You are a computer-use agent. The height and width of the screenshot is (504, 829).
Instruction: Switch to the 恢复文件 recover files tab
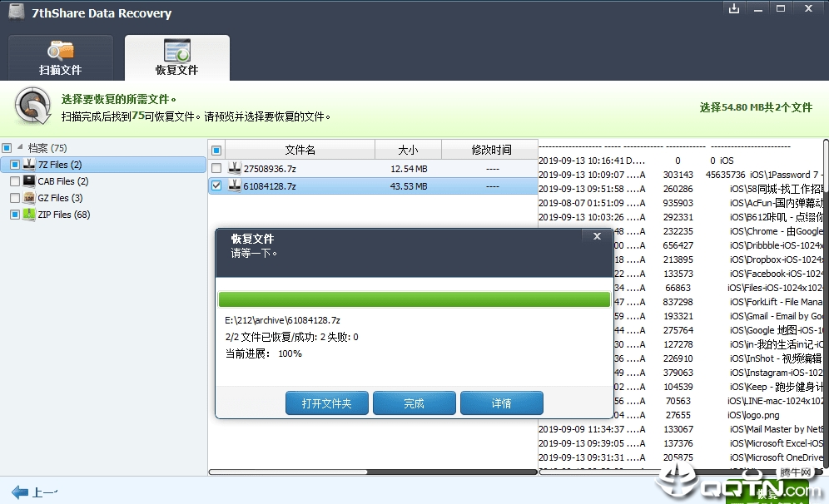point(177,58)
